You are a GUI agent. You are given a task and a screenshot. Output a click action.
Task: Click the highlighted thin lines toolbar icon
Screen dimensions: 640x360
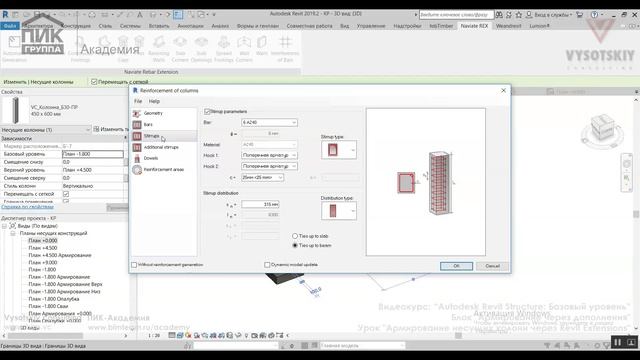tap(178, 14)
